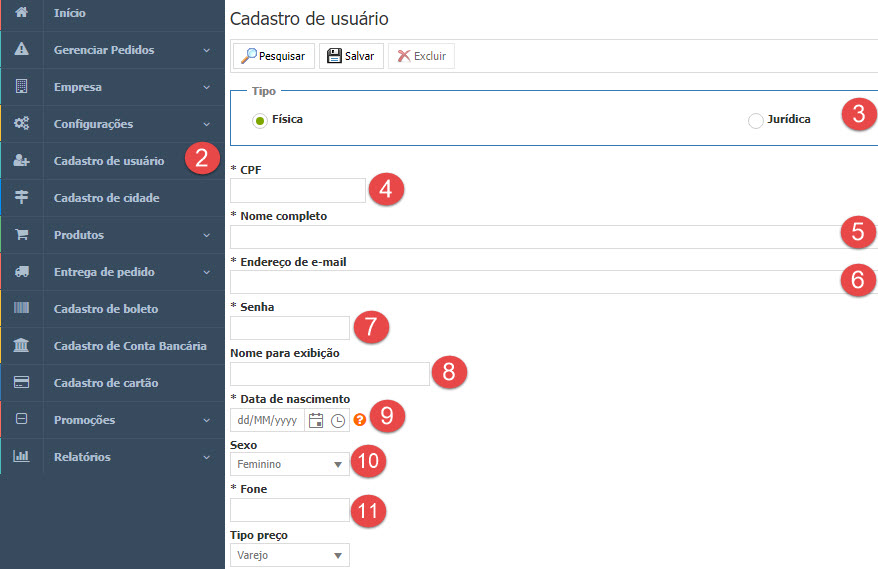878x569 pixels.
Task: Click the warning icon for Gerenciar Pedidos
Action: [21, 49]
